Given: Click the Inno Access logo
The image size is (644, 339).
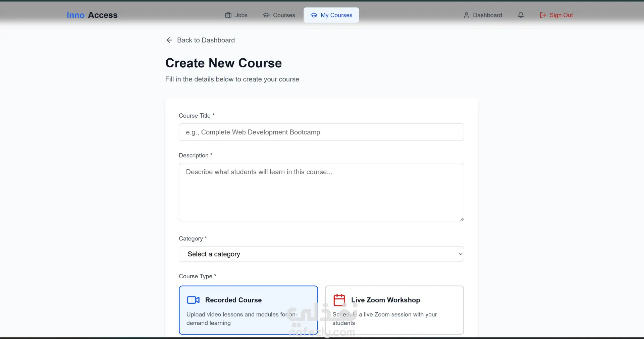Looking at the screenshot, I should tap(92, 15).
